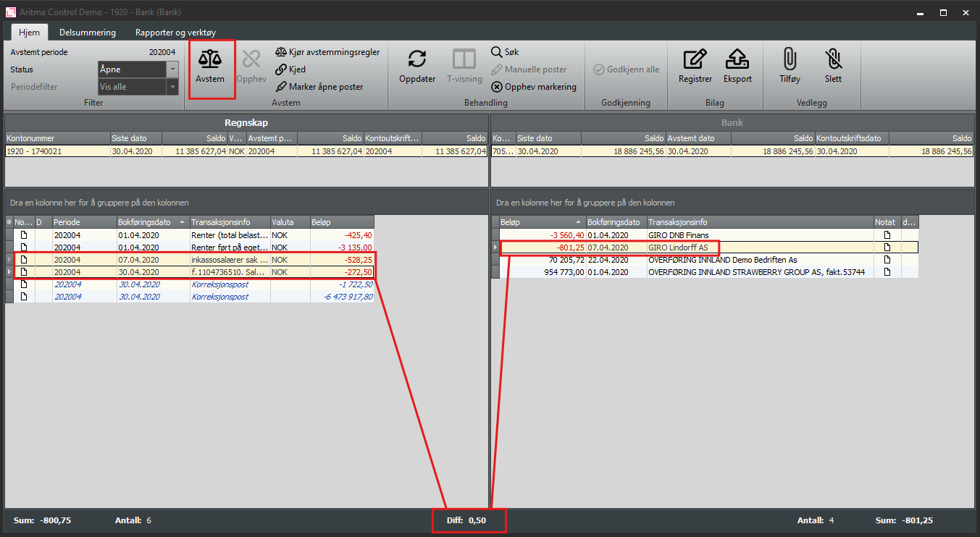Click the Eksport icon

pyautogui.click(x=737, y=59)
